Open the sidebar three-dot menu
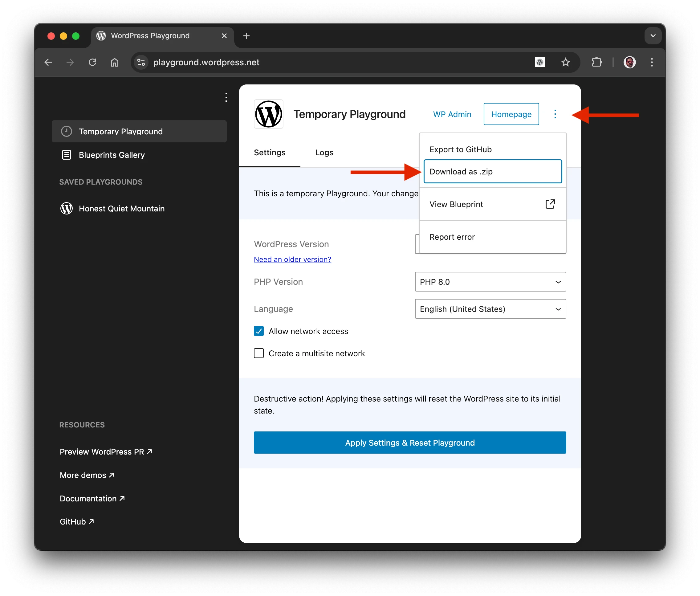This screenshot has height=596, width=700. 226,97
